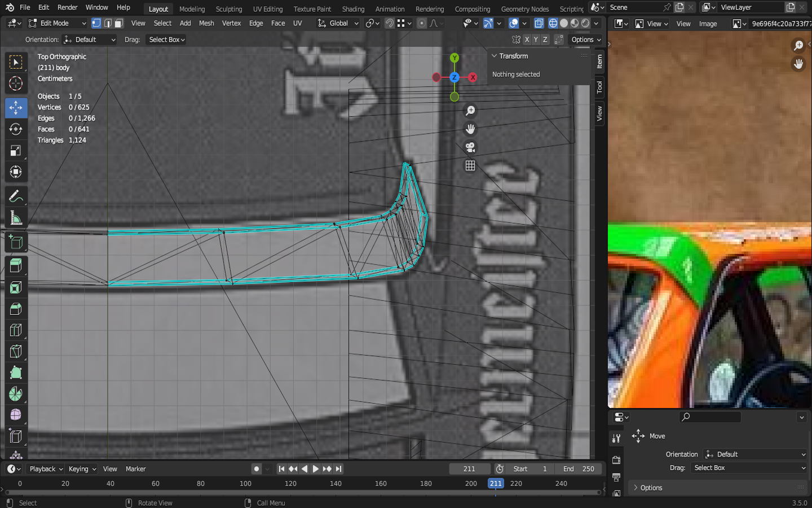Activate the Smooth vertices tool

coord(16,415)
